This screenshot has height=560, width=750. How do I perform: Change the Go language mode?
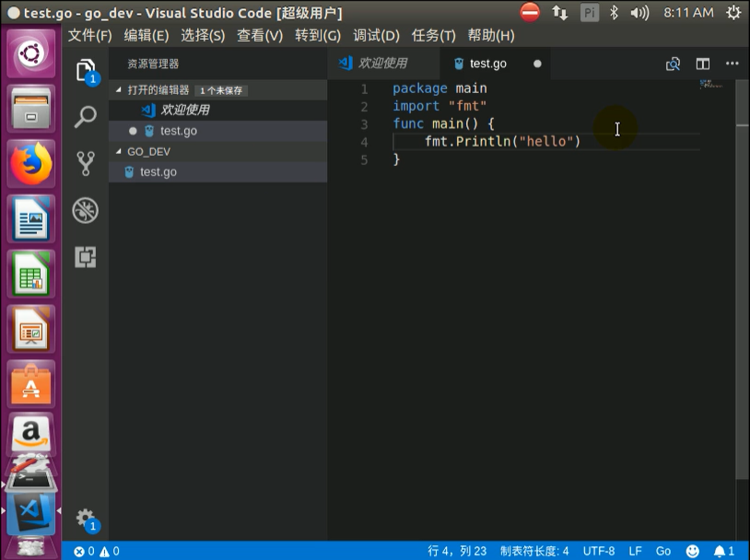point(663,552)
